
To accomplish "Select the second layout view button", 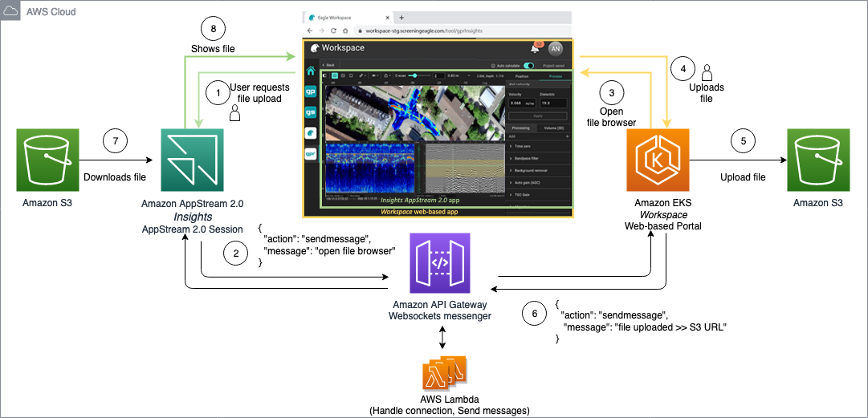I will tap(343, 75).
